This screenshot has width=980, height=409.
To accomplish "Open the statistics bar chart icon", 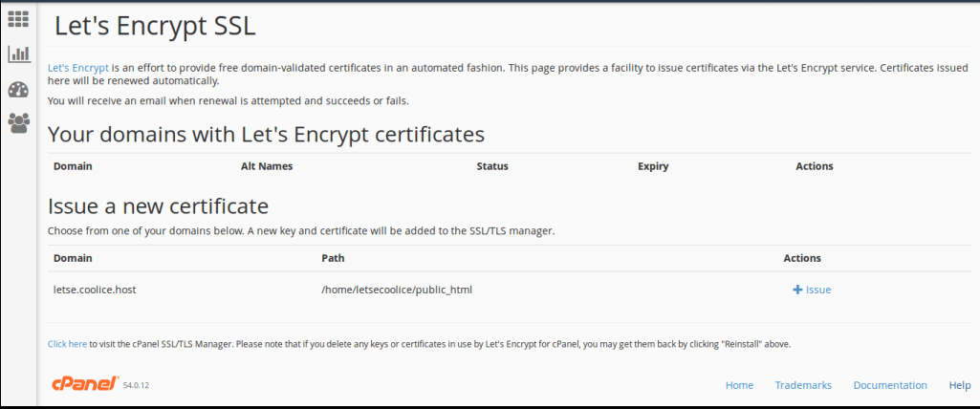I will (x=19, y=54).
